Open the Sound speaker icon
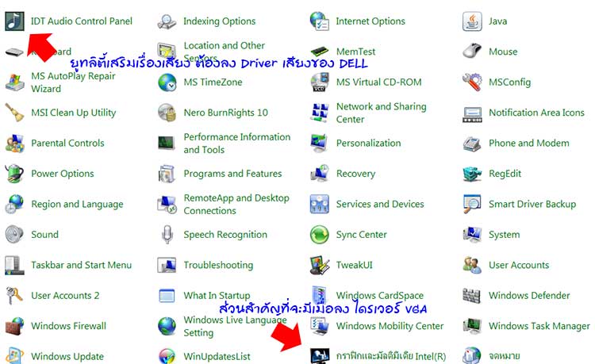The height and width of the screenshot is (364, 595). (14, 234)
